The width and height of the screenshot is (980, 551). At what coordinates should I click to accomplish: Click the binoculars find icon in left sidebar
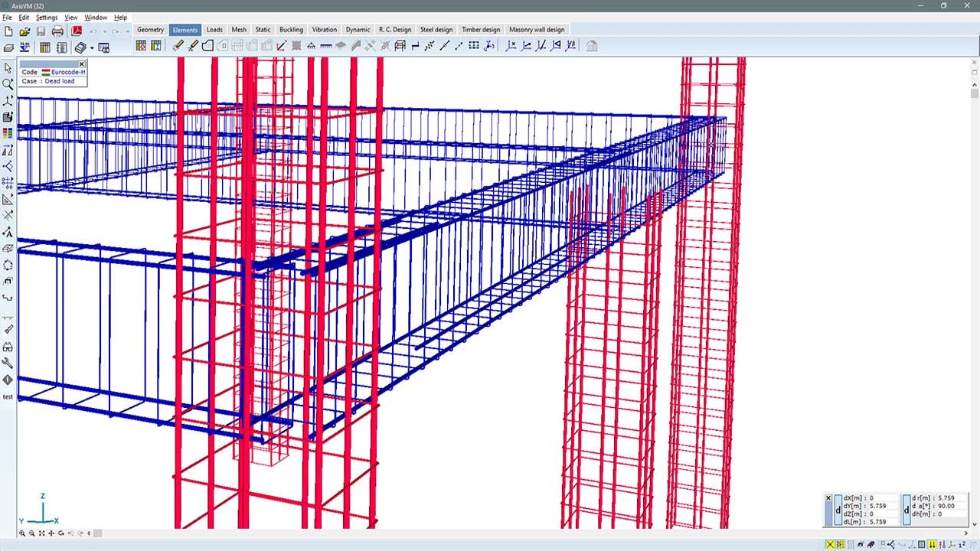(8, 347)
